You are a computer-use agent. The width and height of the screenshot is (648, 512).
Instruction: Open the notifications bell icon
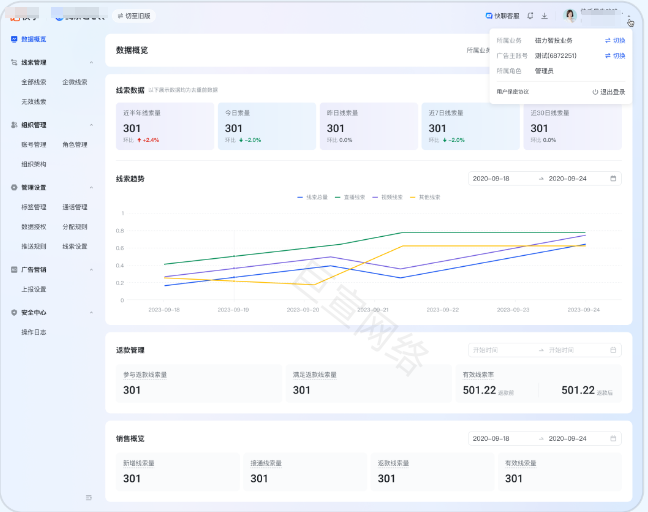tap(530, 16)
